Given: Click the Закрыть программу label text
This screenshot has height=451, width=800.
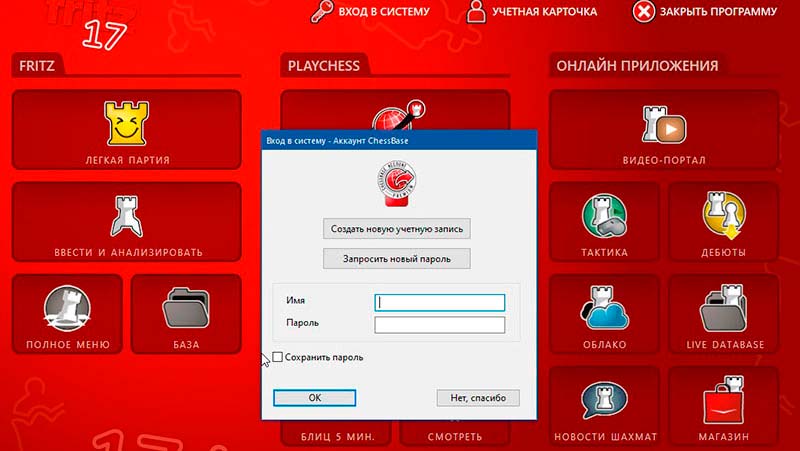Looking at the screenshot, I should (719, 12).
